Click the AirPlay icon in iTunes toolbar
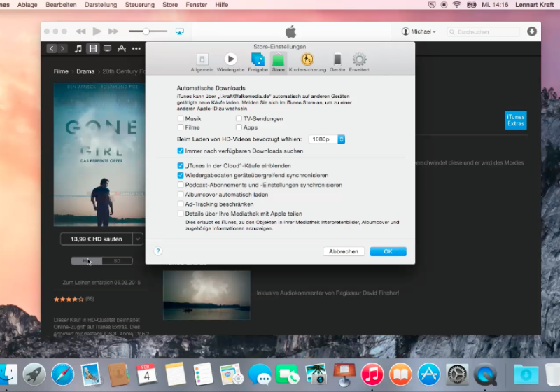560x392 pixels. (x=180, y=31)
